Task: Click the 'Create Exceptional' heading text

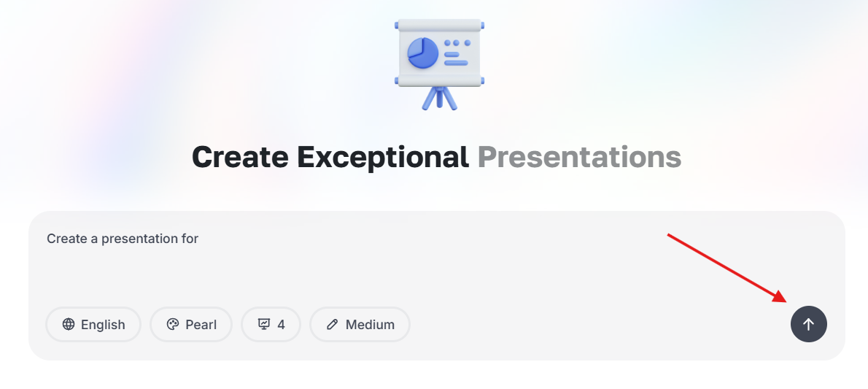Action: coord(330,158)
